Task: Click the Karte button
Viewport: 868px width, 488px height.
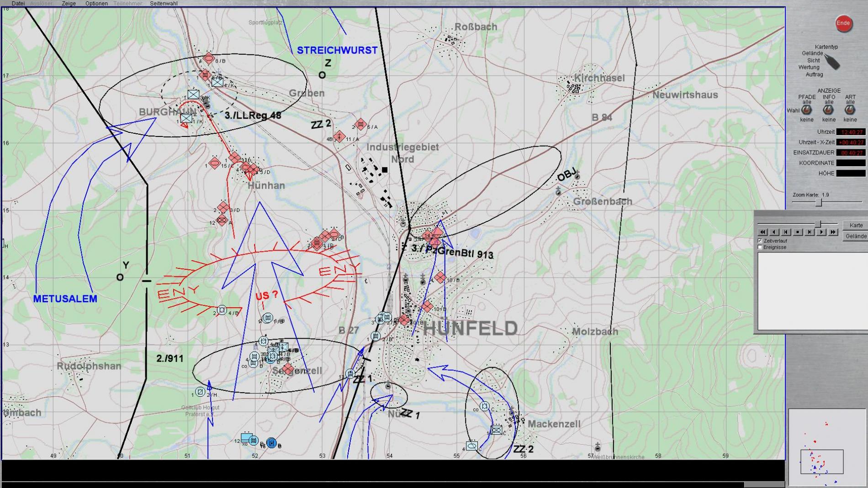Action: [856, 225]
